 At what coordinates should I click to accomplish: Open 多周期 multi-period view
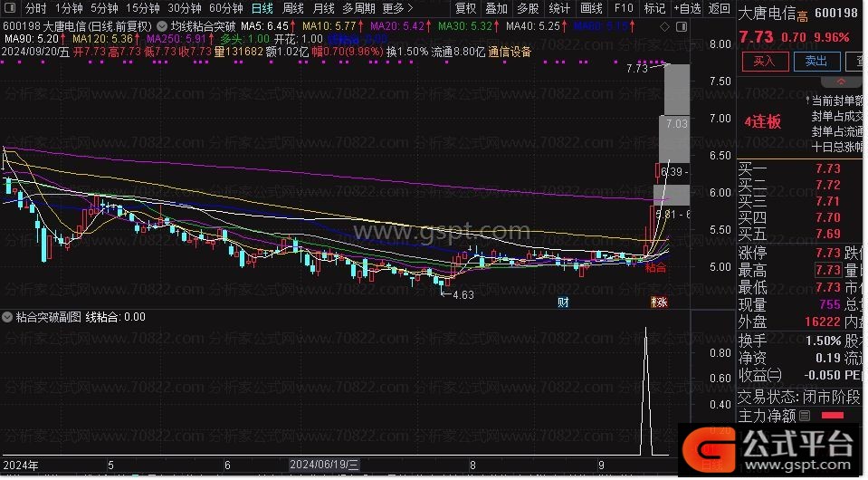pos(358,8)
